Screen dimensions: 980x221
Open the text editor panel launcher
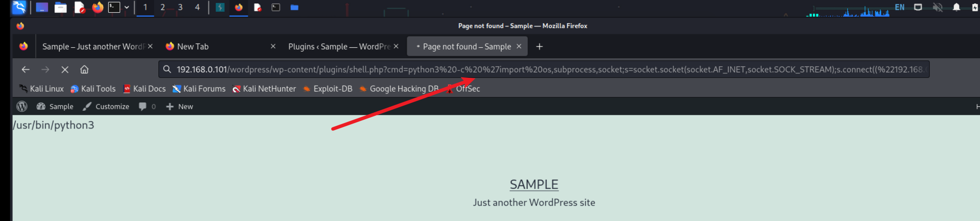pos(80,7)
